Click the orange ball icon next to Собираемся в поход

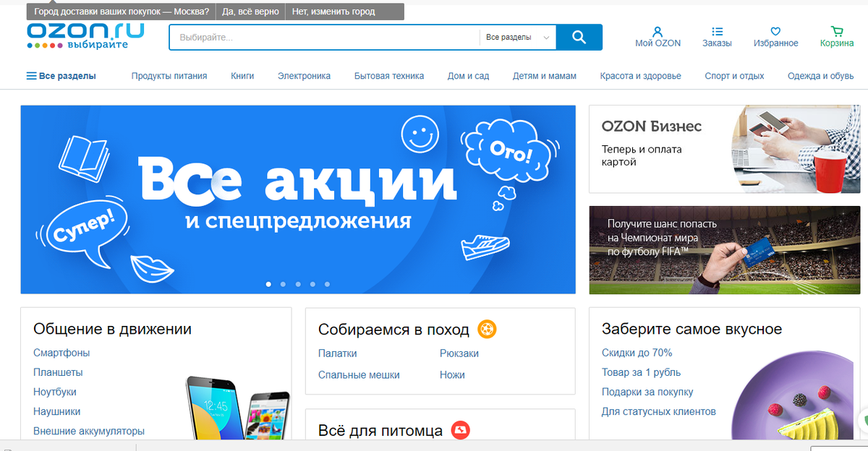[487, 330]
